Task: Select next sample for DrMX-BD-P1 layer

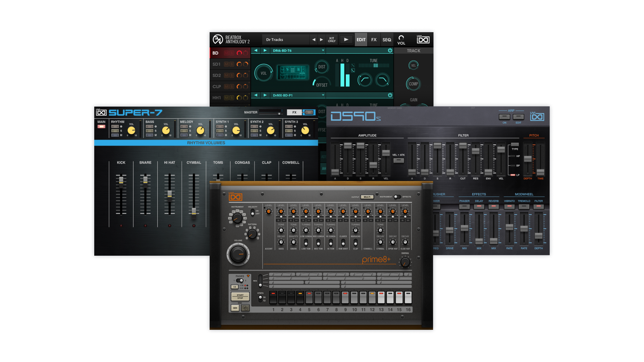Action: click(265, 95)
